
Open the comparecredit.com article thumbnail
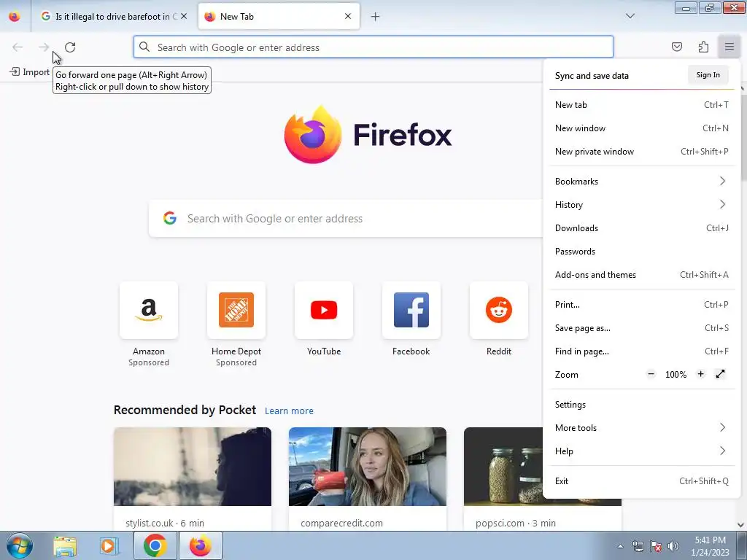368,467
